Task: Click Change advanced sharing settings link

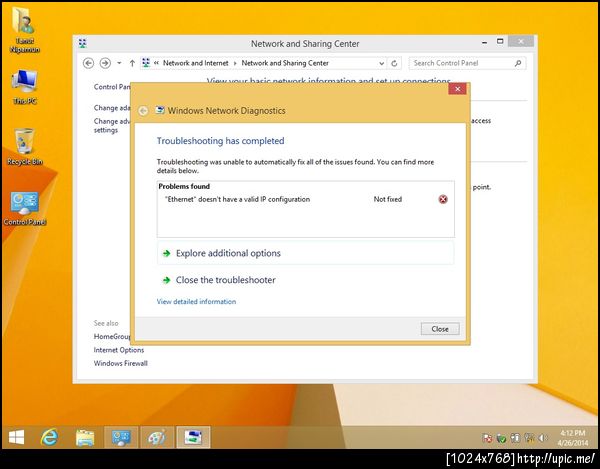Action: point(112,125)
